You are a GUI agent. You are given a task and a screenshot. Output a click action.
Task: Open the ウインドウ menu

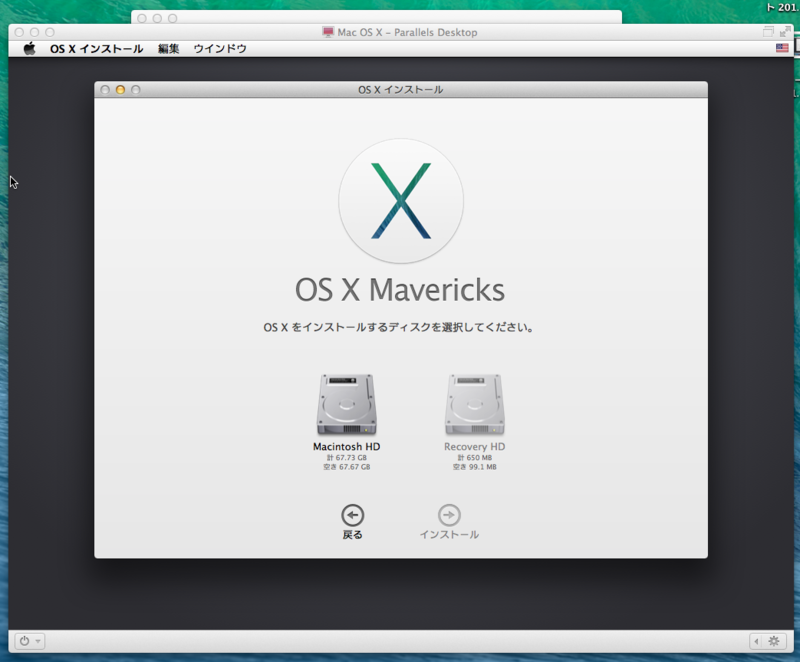point(220,48)
